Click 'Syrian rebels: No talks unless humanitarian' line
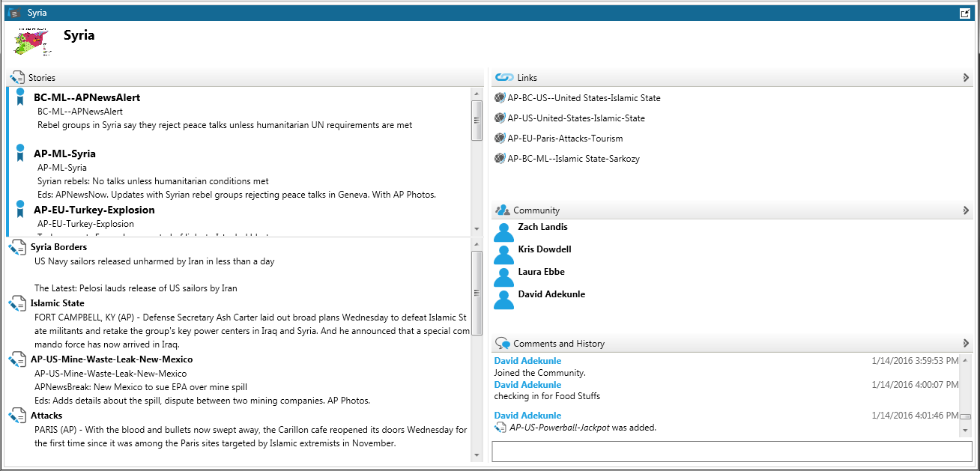The image size is (980, 471). 153,181
